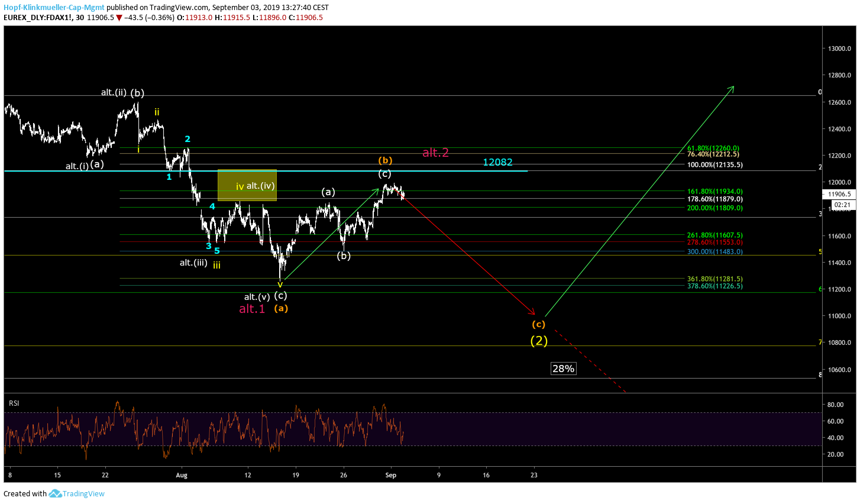Click the red down-triangle beside price 11906.5
Screen dimensions: 860x504
(119, 18)
